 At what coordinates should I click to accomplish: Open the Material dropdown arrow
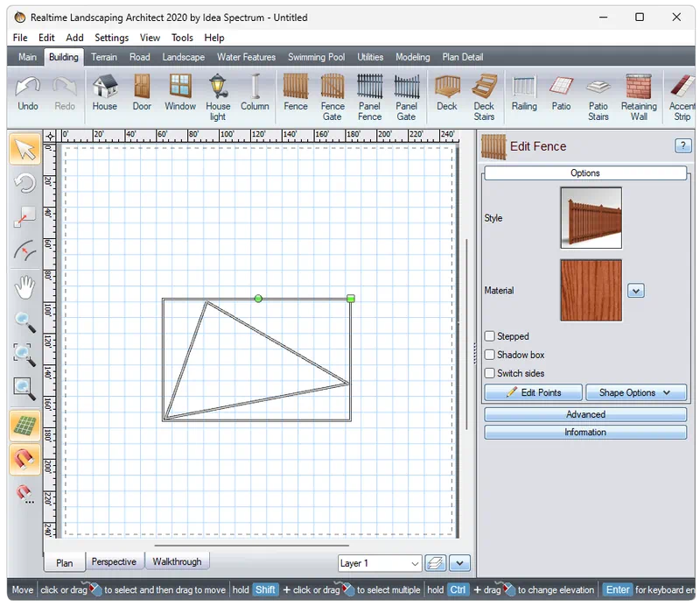636,291
